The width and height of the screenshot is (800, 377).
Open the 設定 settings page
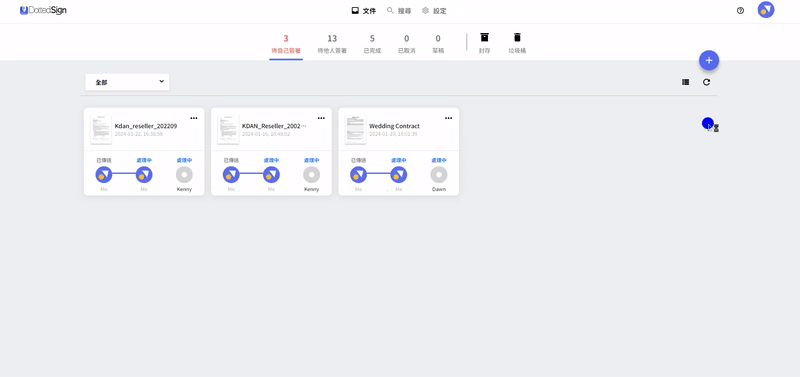point(434,11)
